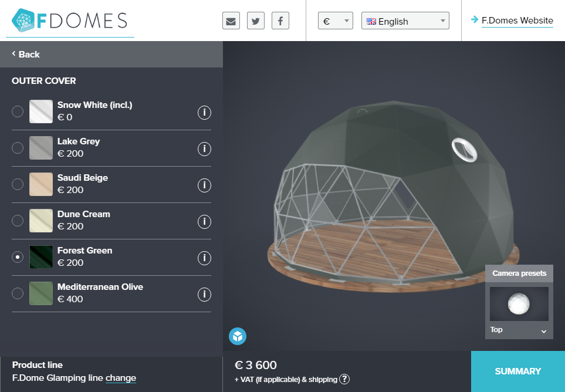The height and width of the screenshot is (392, 565).
Task: Open the currency € dropdown
Action: coord(336,21)
